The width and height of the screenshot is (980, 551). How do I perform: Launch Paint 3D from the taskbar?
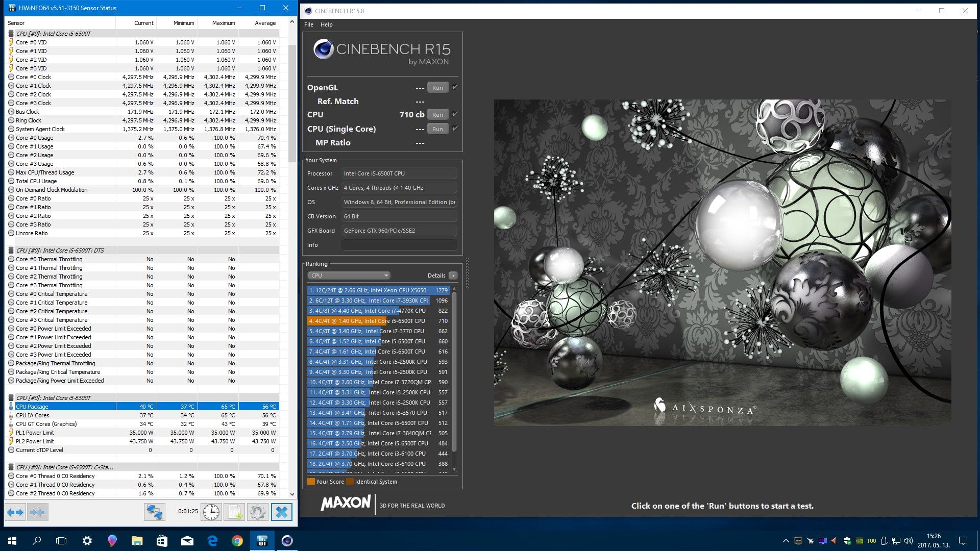tap(112, 541)
